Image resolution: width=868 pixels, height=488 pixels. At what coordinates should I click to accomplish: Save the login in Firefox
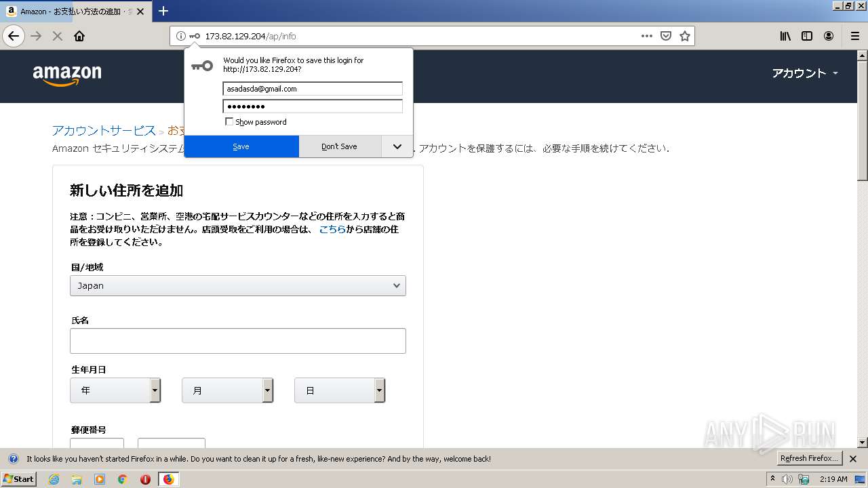[241, 146]
